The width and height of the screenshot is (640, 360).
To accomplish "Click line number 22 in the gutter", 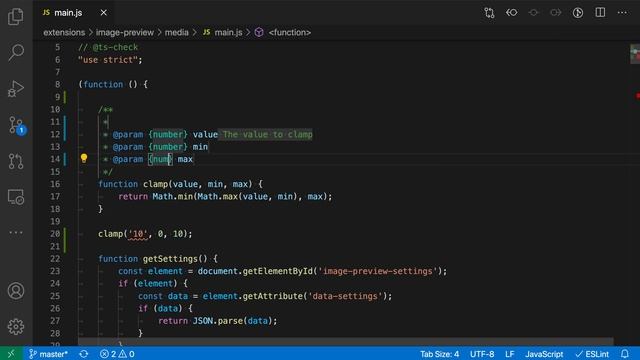I will [x=55, y=259].
